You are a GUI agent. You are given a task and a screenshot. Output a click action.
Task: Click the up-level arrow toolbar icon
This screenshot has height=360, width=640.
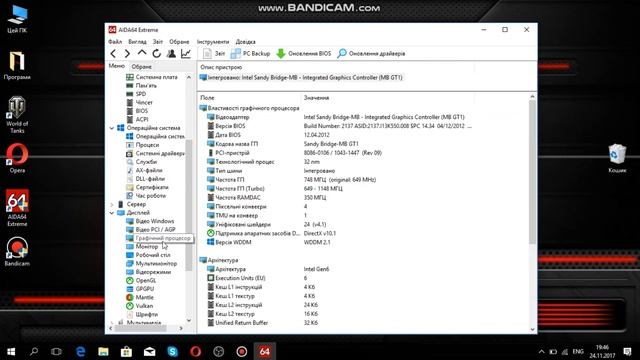point(142,53)
